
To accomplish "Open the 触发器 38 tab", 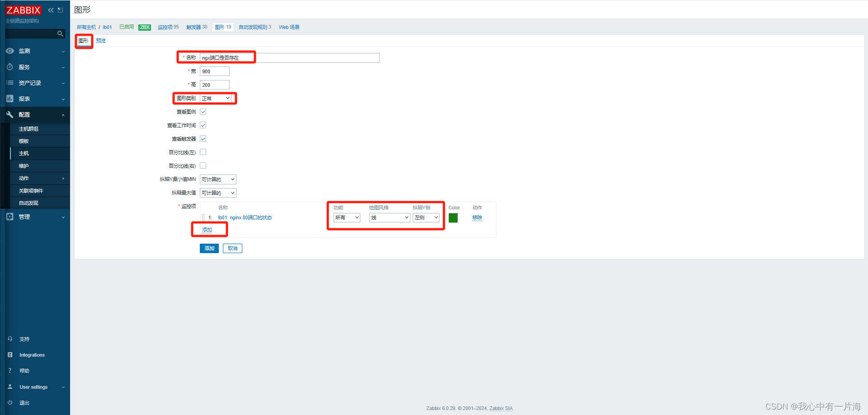I will tap(197, 27).
